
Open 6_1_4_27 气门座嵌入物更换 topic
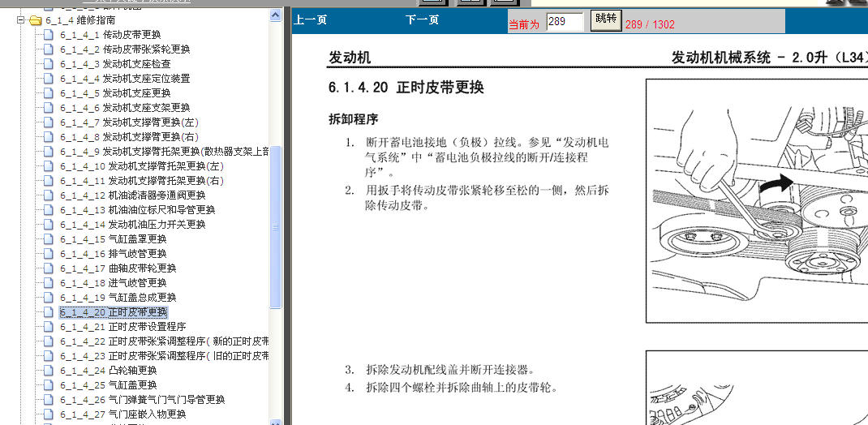[x=122, y=414]
